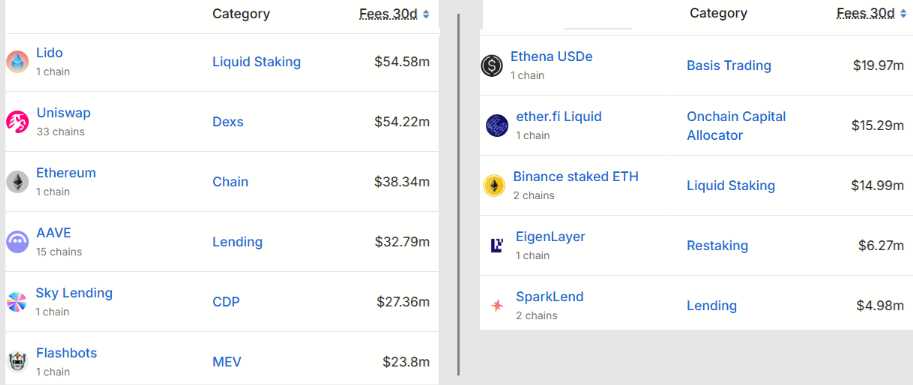
Task: Click the colorful Sky Lending pinwheel icon
Action: coord(17,302)
